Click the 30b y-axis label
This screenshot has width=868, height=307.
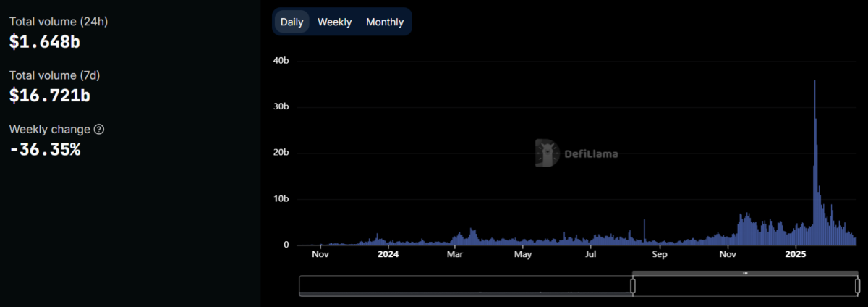point(281,106)
